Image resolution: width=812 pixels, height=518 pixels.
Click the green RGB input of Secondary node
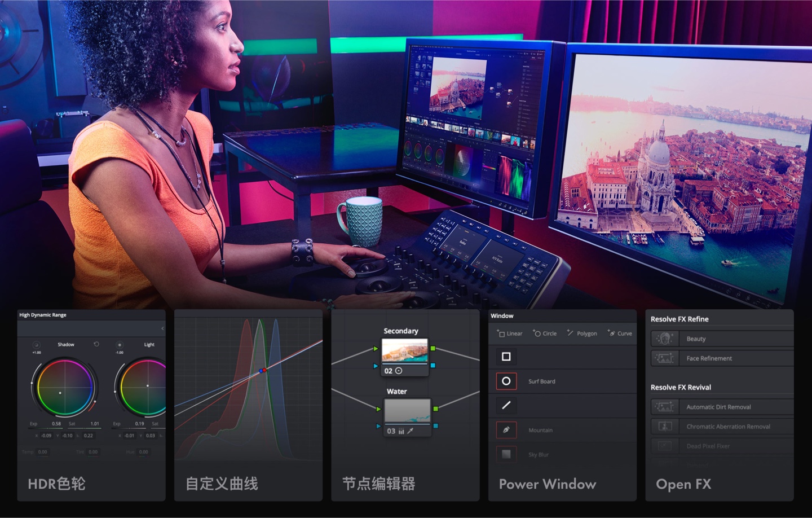tap(376, 349)
